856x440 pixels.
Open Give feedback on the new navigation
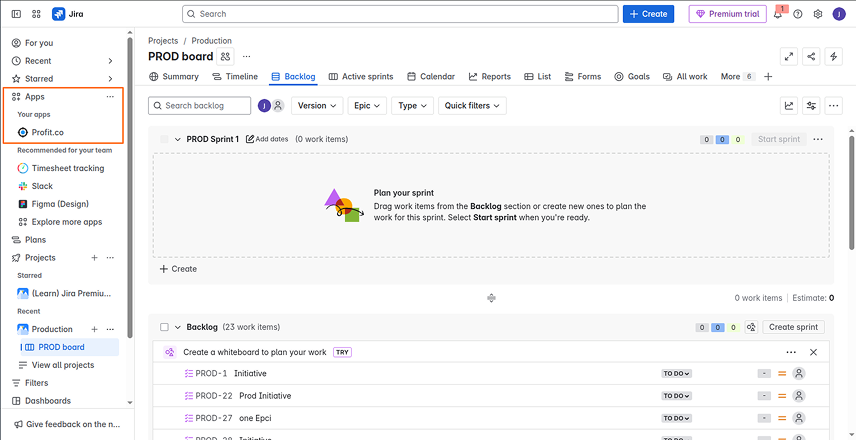[x=67, y=424]
